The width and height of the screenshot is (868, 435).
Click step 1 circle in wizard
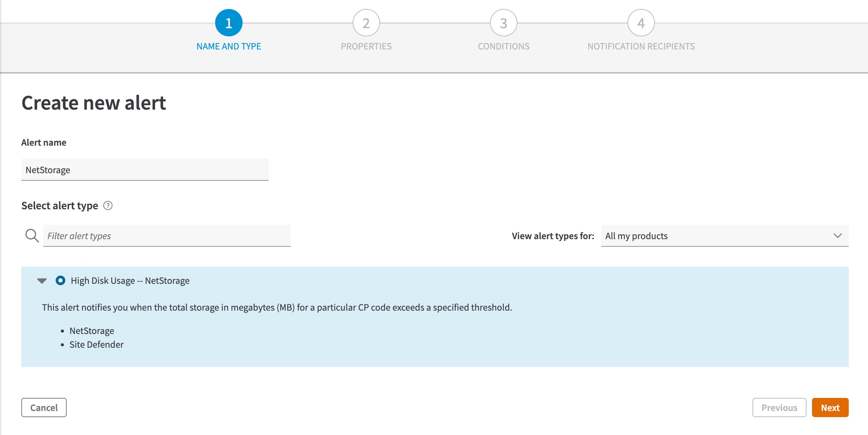pyautogui.click(x=229, y=23)
